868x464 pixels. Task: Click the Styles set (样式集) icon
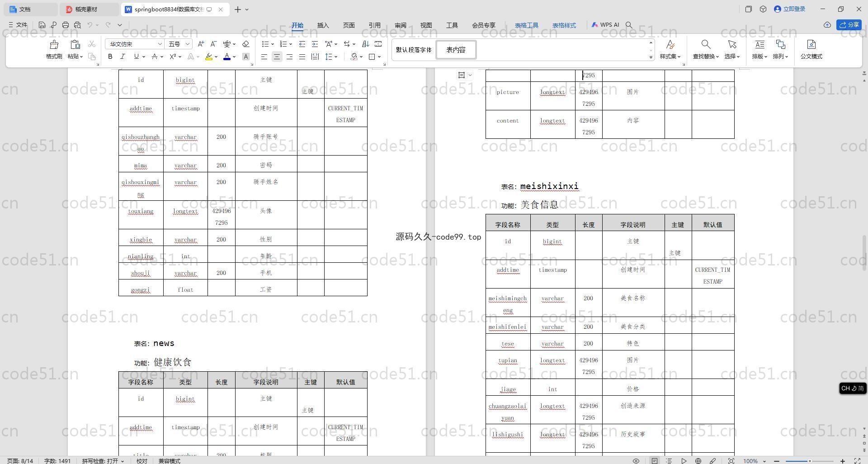click(x=670, y=44)
